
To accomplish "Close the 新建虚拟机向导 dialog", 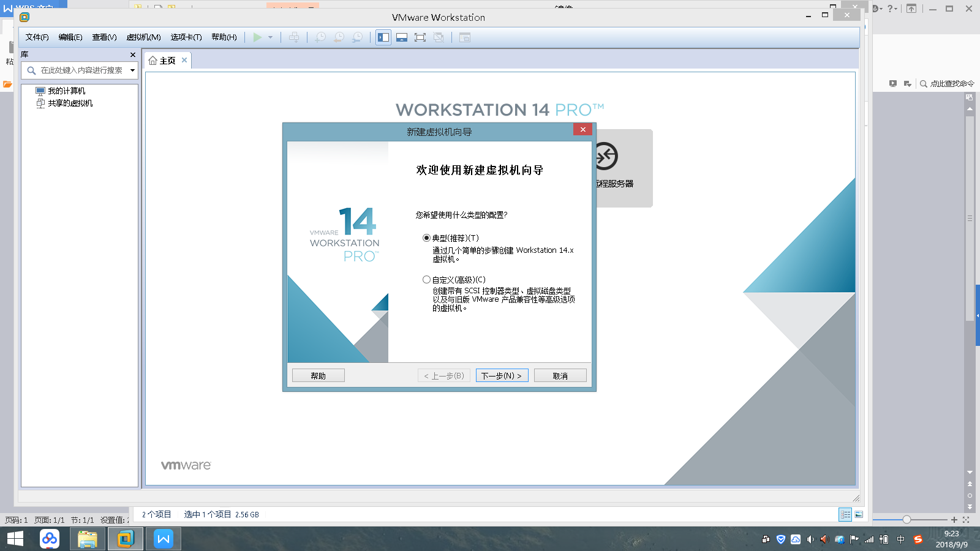I will click(583, 129).
